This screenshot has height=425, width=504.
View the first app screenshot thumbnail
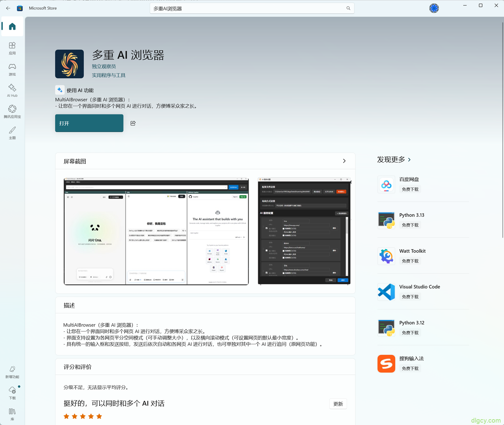(x=156, y=231)
